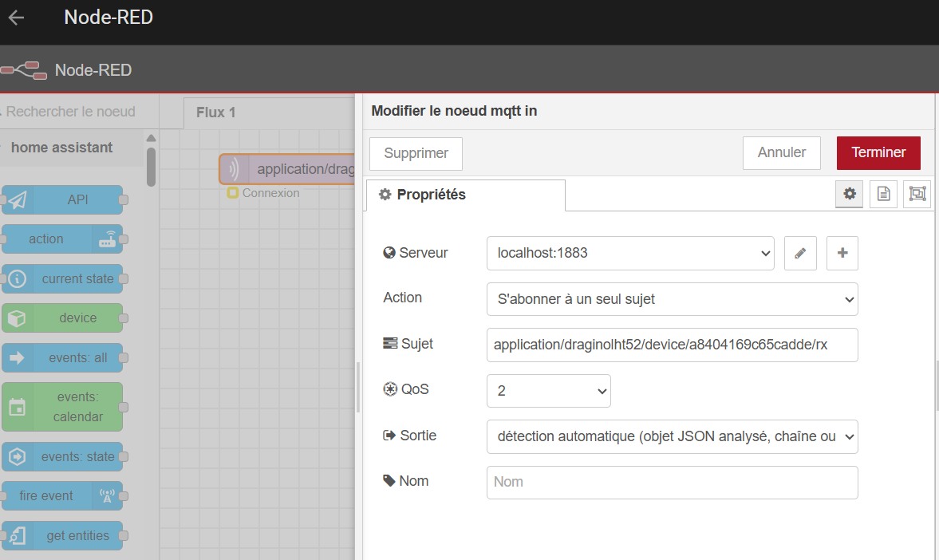Open the Serveur dropdown localhost:1883

click(629, 254)
